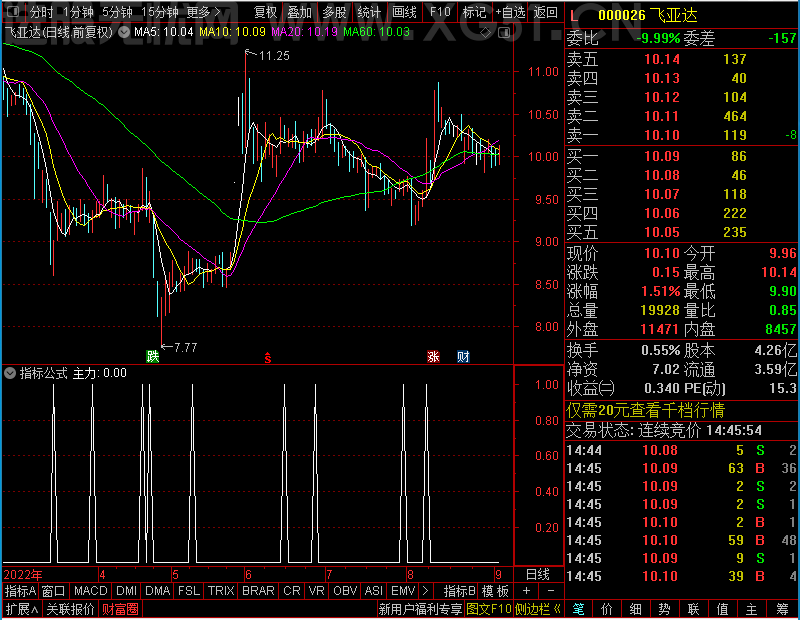Select the 联 sidebar tab
The width and height of the screenshot is (800, 620).
point(693,609)
